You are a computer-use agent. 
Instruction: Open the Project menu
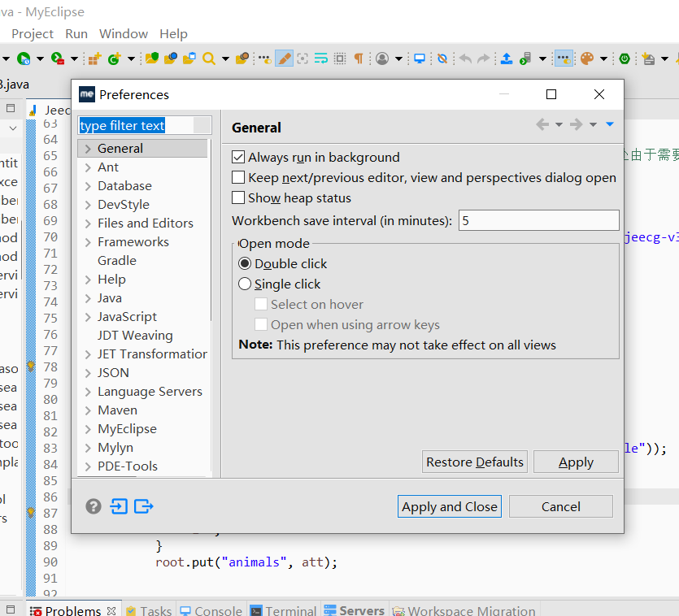click(x=32, y=33)
